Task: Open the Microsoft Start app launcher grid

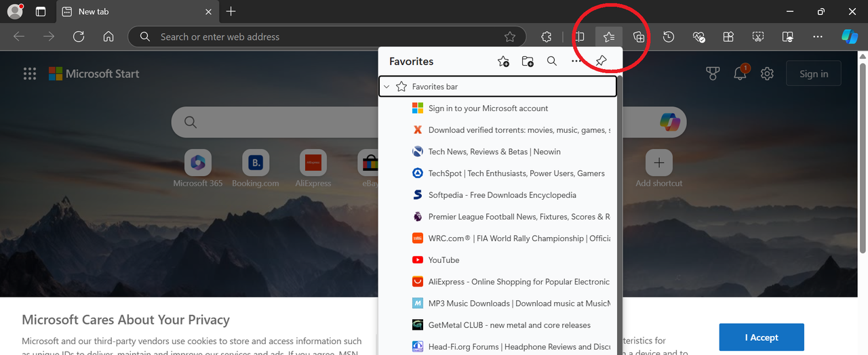Action: 30,74
